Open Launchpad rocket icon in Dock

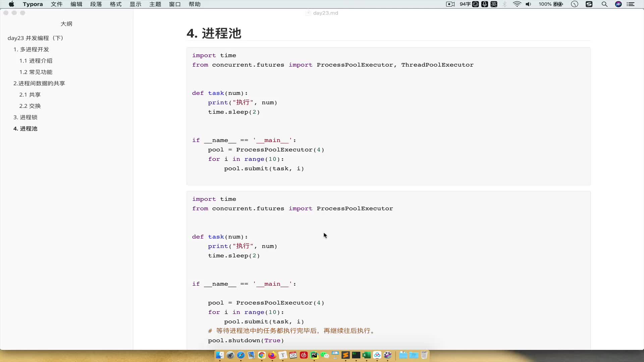point(230,355)
